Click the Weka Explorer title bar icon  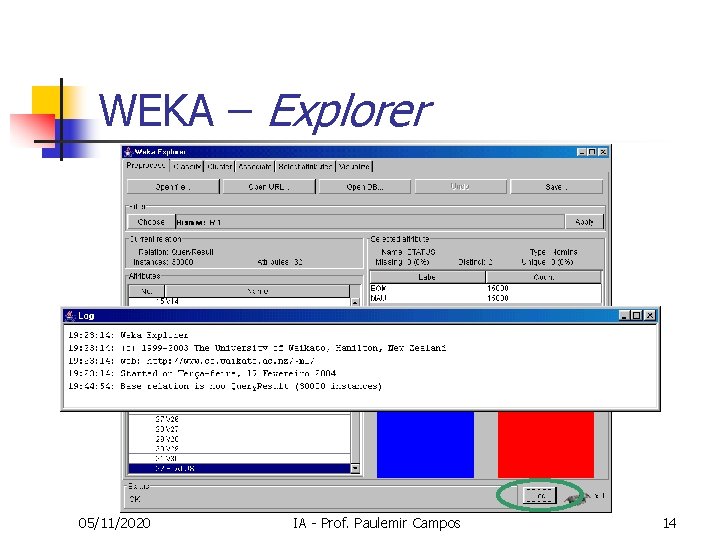128,152
